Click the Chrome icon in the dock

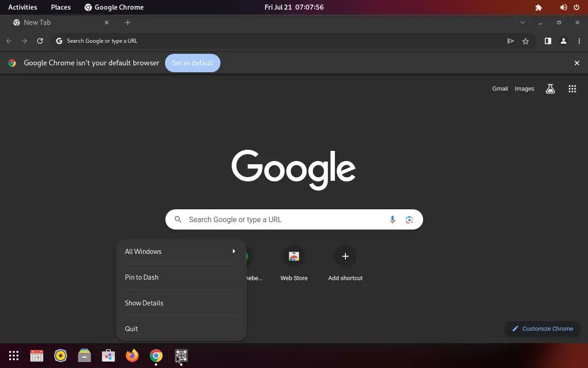(156, 356)
